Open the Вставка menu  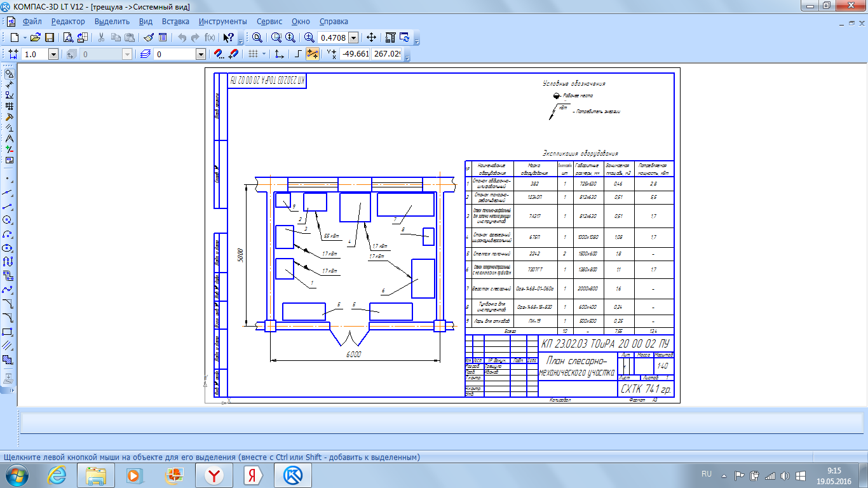coord(175,22)
